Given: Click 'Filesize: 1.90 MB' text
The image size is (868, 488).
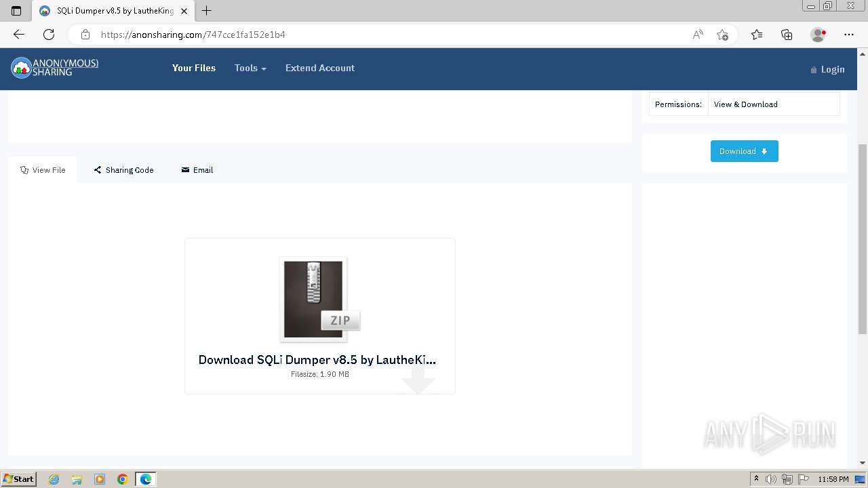Looking at the screenshot, I should click(x=320, y=374).
